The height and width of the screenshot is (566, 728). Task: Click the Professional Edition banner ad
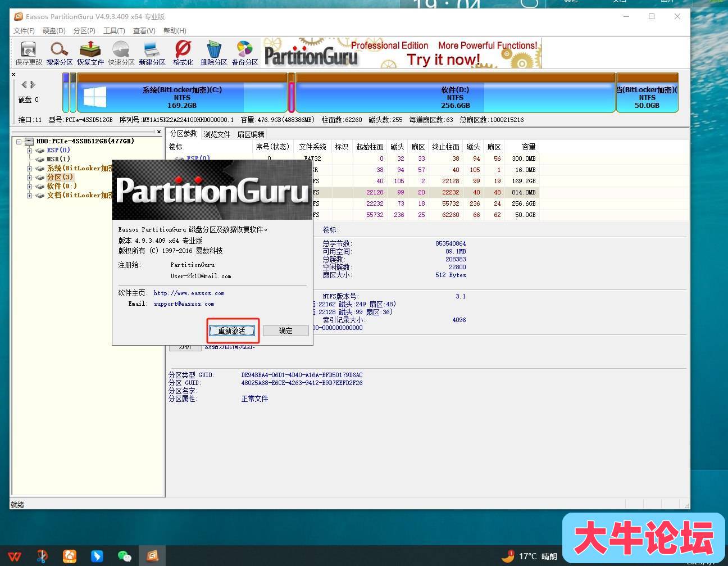(x=402, y=53)
